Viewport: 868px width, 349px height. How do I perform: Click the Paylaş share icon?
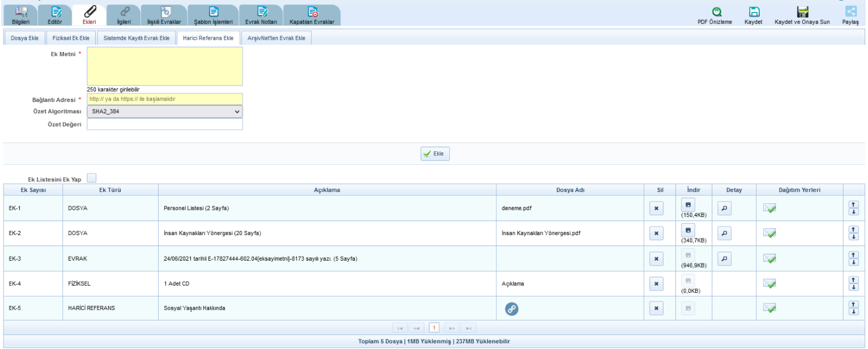[850, 12]
